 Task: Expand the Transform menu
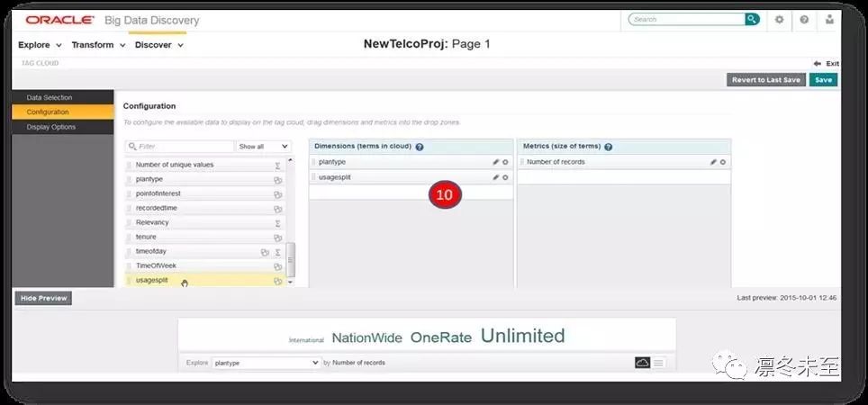point(98,45)
